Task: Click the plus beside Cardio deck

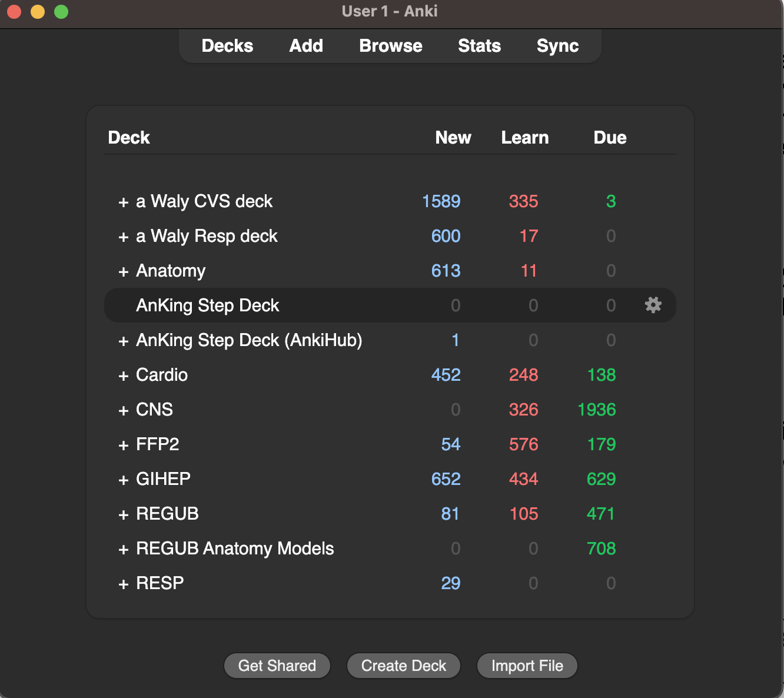Action: 124,376
